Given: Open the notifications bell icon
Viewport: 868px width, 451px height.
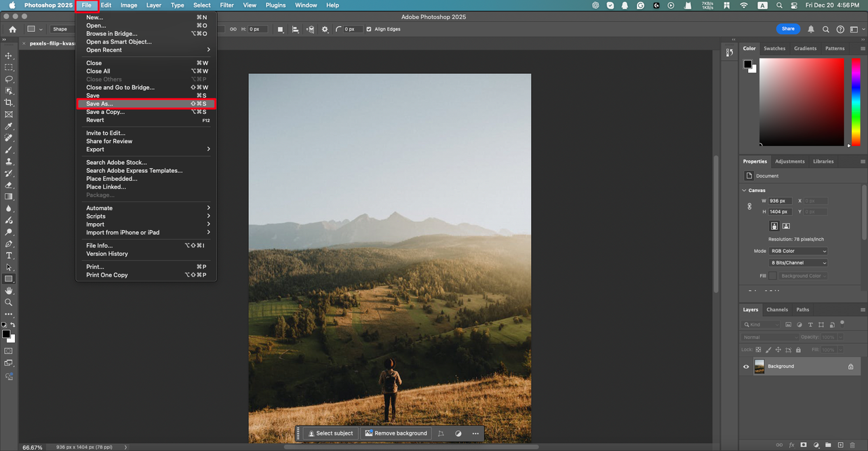Looking at the screenshot, I should pos(811,29).
